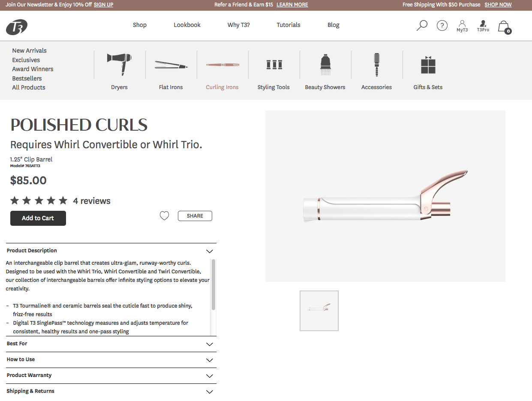532x401 pixels.
Task: Expand the Product Warranty section
Action: [111, 376]
